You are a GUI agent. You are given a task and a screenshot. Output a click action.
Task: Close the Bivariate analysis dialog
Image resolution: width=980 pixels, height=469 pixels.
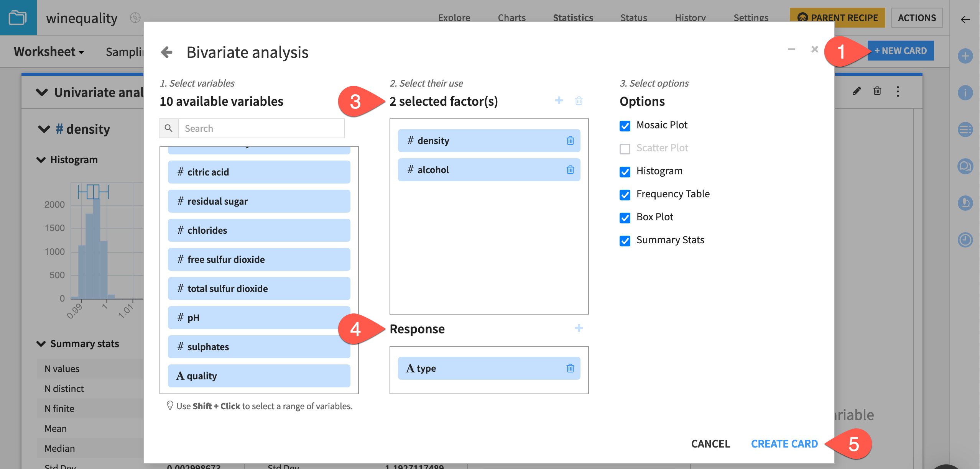[815, 49]
